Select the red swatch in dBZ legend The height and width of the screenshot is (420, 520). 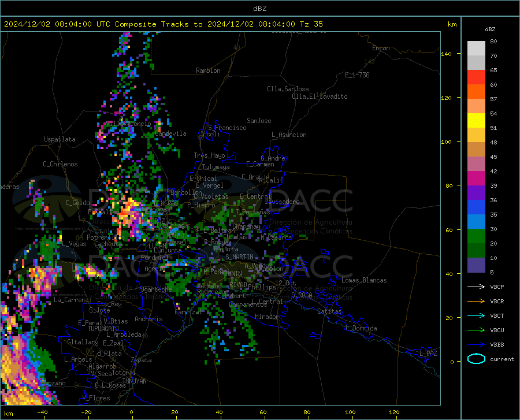pos(476,77)
